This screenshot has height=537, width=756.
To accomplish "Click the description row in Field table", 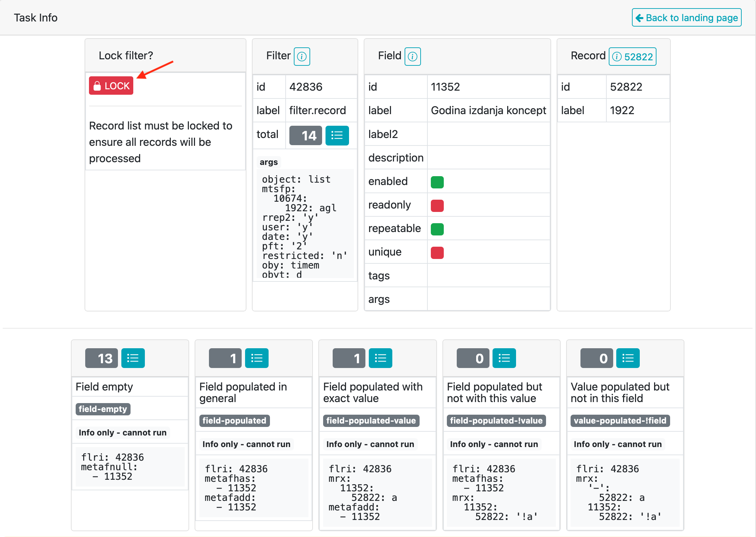I will pyautogui.click(x=457, y=158).
